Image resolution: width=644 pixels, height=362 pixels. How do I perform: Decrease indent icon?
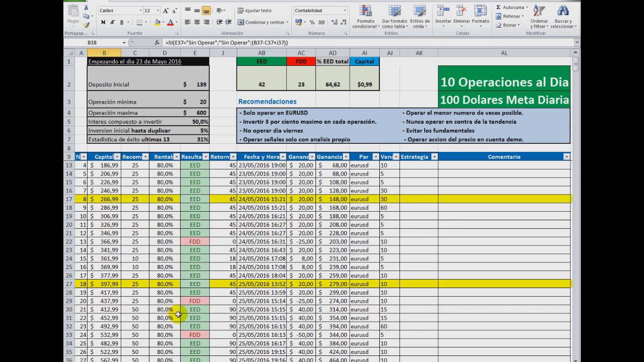point(219,22)
